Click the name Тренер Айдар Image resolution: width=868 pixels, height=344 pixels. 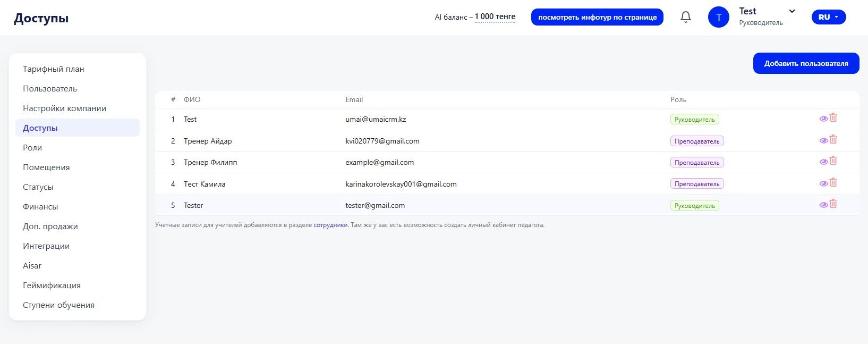point(208,141)
